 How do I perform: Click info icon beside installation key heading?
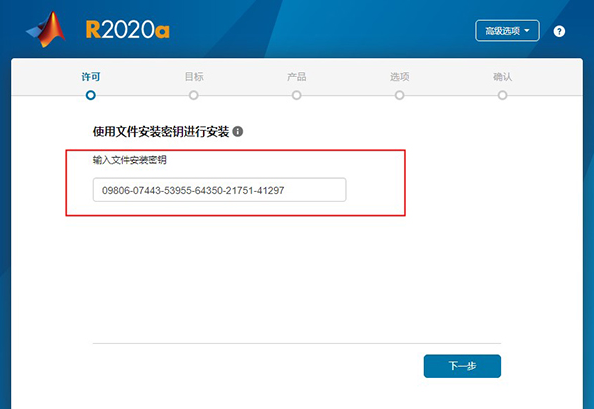pyautogui.click(x=238, y=131)
